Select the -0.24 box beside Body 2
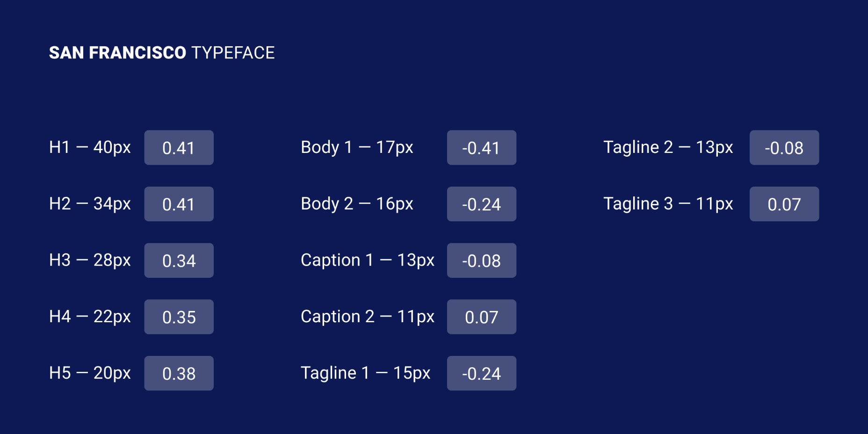The image size is (868, 434). (x=481, y=204)
